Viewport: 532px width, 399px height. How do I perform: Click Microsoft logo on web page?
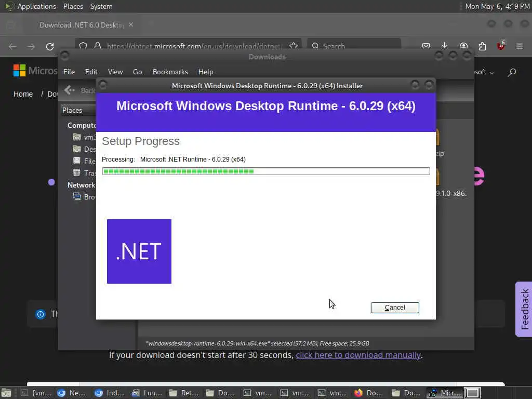click(35, 71)
